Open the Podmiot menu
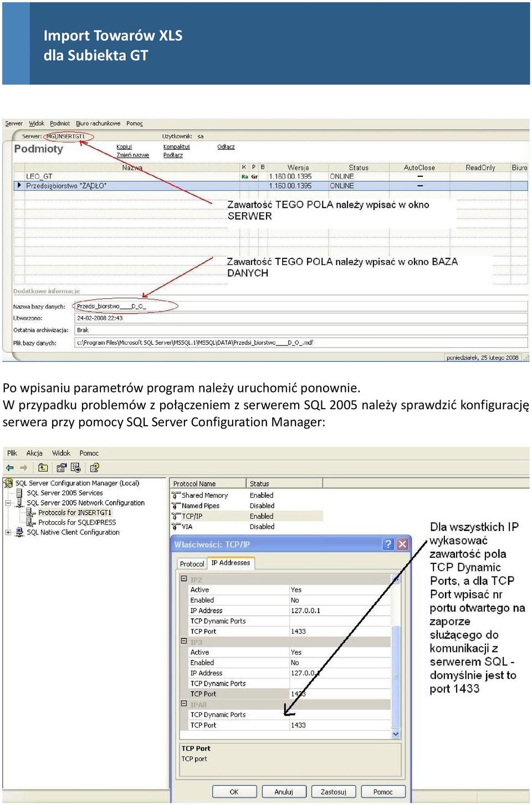Image resolution: width=532 pixels, height=805 pixels. tap(60, 124)
